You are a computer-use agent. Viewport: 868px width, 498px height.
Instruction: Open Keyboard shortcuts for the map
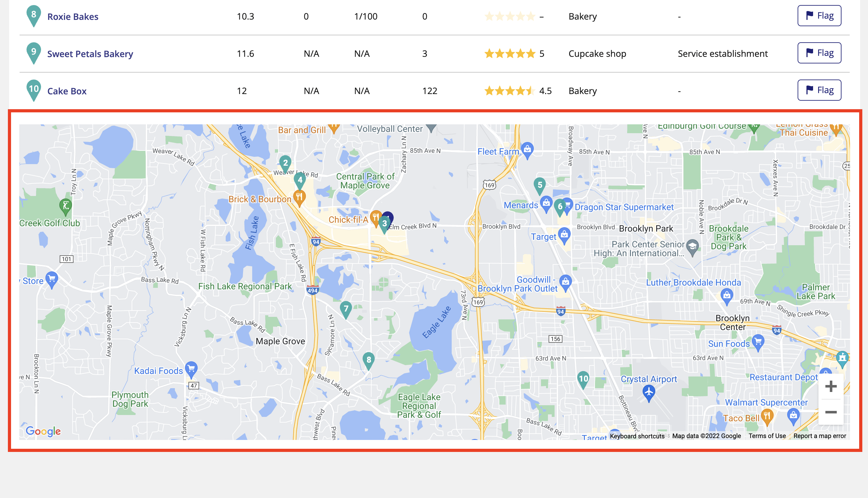pyautogui.click(x=637, y=436)
